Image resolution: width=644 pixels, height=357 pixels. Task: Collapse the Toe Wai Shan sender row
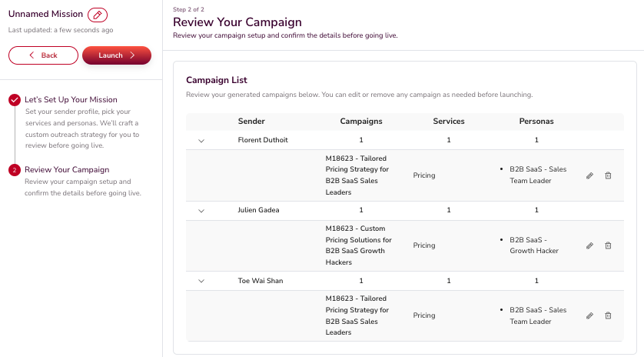tap(201, 281)
